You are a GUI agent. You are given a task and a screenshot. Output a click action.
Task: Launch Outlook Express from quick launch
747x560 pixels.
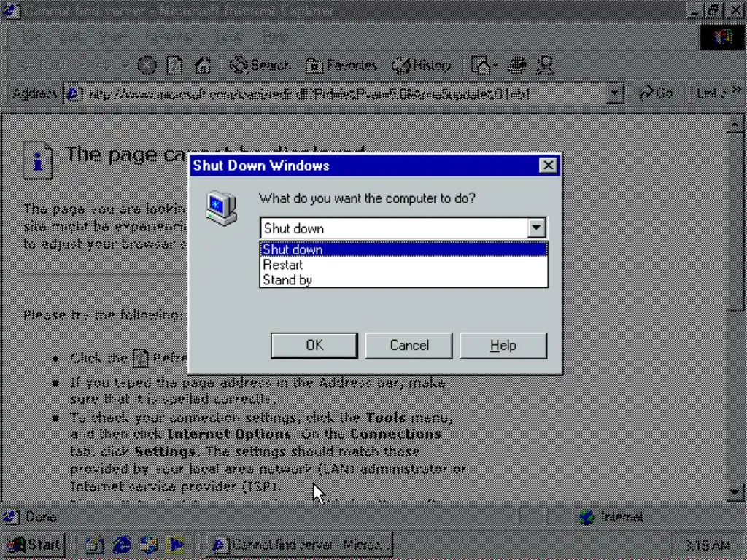[x=150, y=545]
